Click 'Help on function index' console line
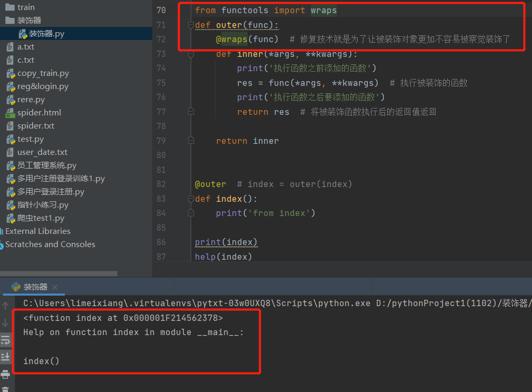The height and width of the screenshot is (392, 532). point(133,332)
